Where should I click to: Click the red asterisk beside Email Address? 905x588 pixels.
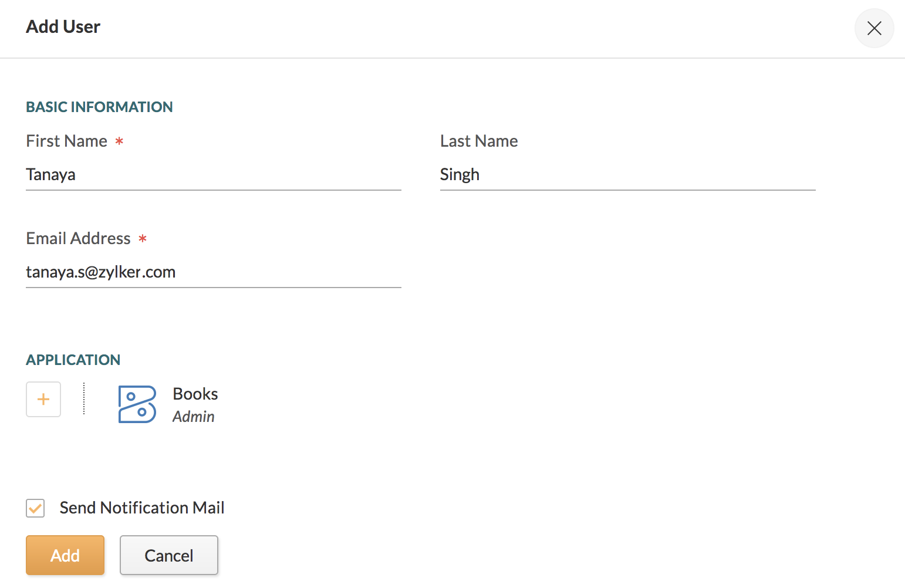pyautogui.click(x=143, y=239)
